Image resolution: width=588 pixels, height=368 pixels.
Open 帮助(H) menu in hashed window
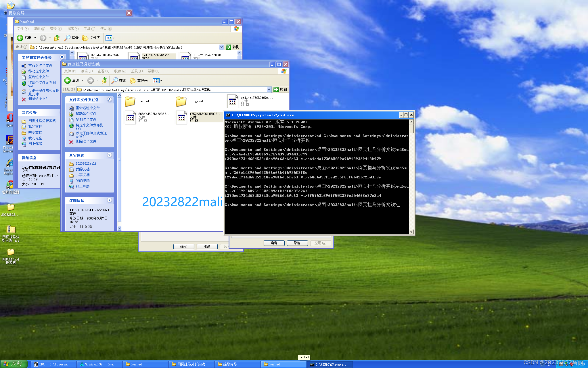pos(106,29)
